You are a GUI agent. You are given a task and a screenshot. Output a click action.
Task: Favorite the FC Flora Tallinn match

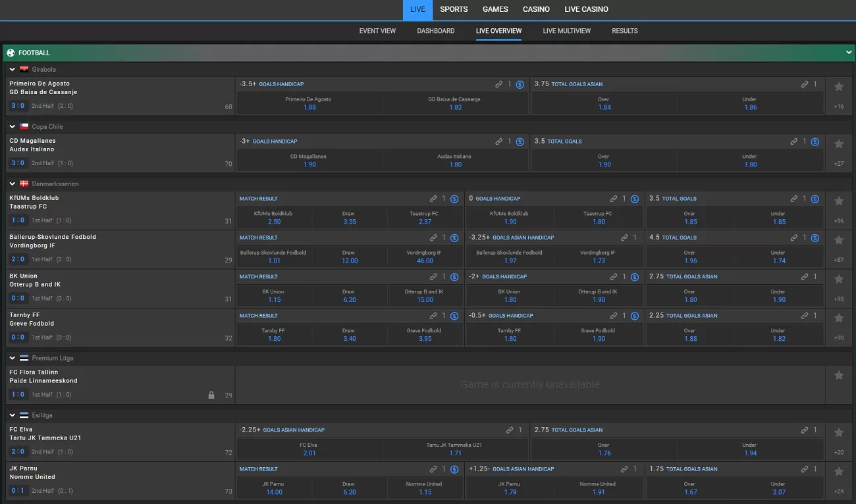(x=838, y=375)
